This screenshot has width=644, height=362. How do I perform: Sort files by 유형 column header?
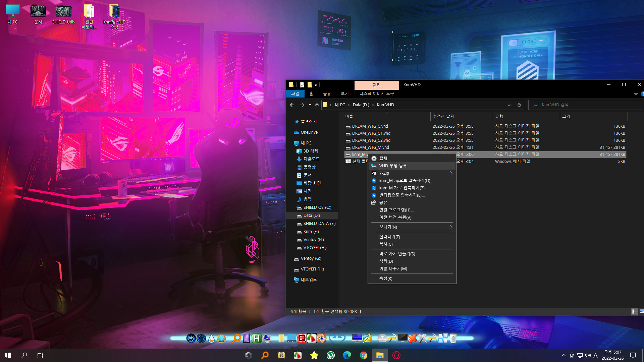pos(526,116)
